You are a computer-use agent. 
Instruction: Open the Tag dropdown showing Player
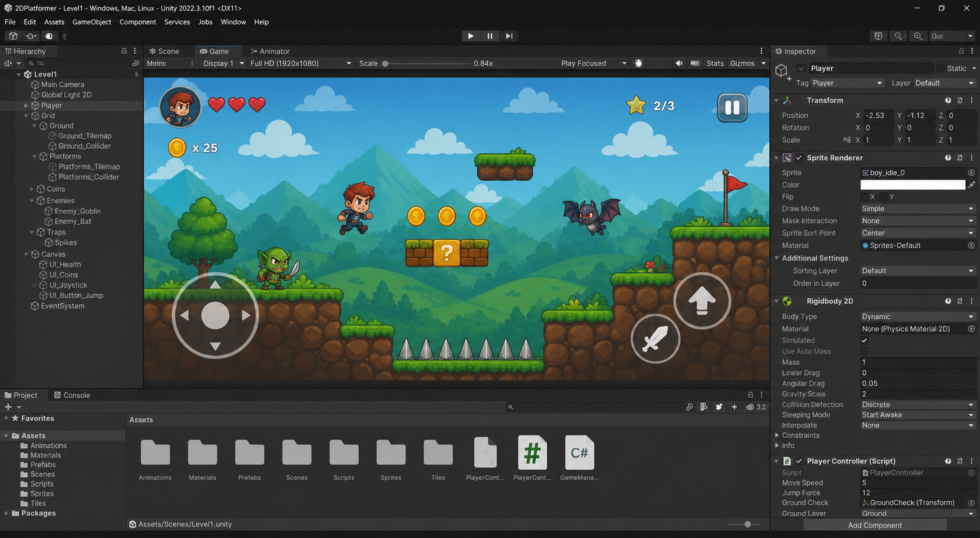click(x=848, y=83)
